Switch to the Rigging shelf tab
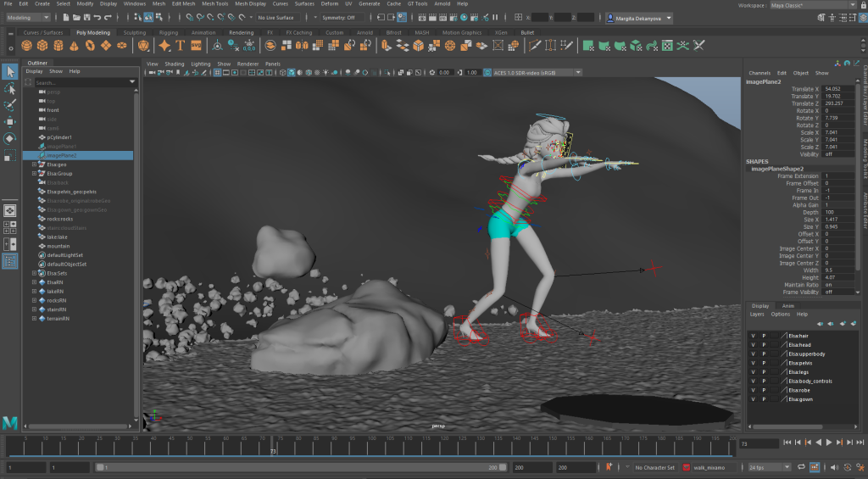Viewport: 868px width, 479px height. coord(169,33)
